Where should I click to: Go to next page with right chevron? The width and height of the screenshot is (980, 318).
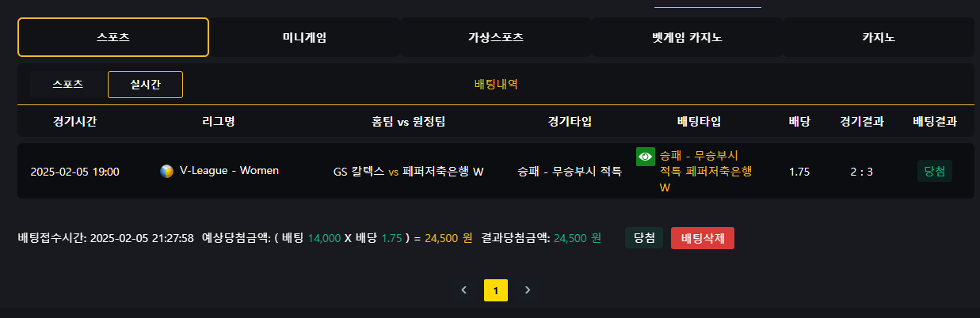(528, 290)
